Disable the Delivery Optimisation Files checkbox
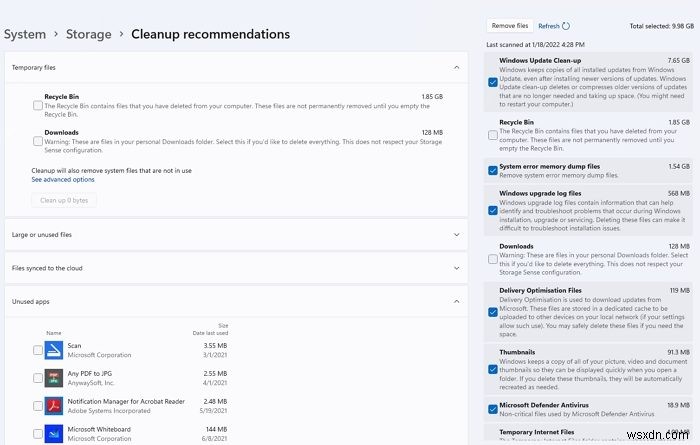700x445 pixels. pos(492,312)
